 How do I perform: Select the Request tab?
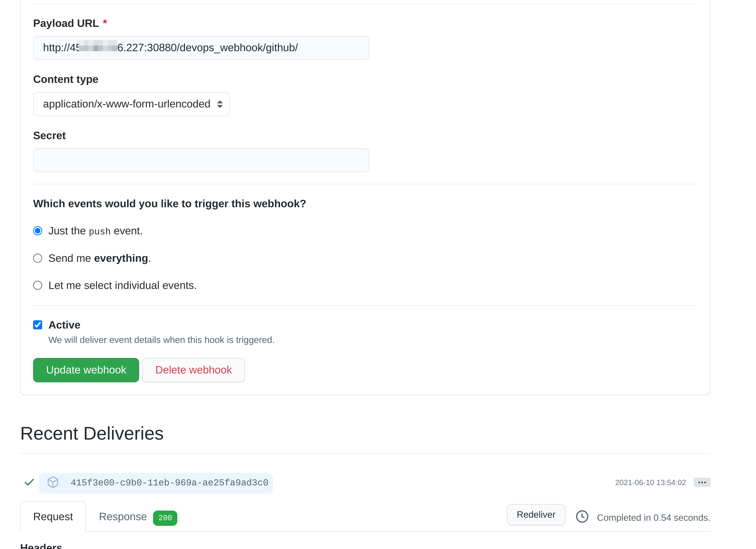click(53, 516)
